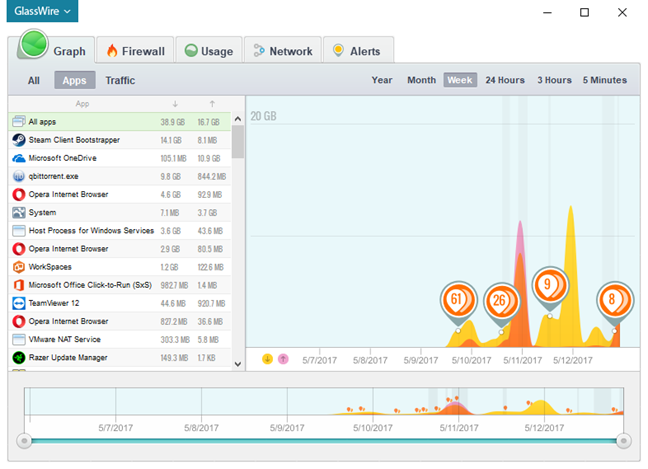
Task: Select the All view filter
Action: (34, 80)
